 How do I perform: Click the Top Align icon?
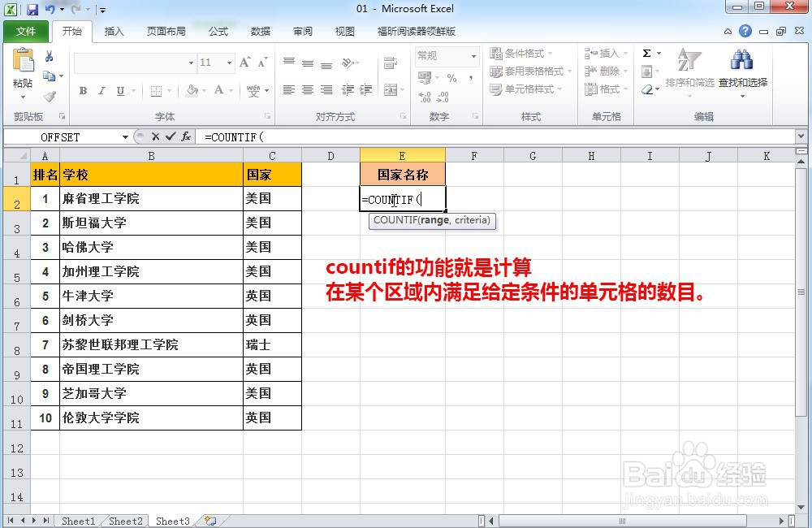[289, 63]
